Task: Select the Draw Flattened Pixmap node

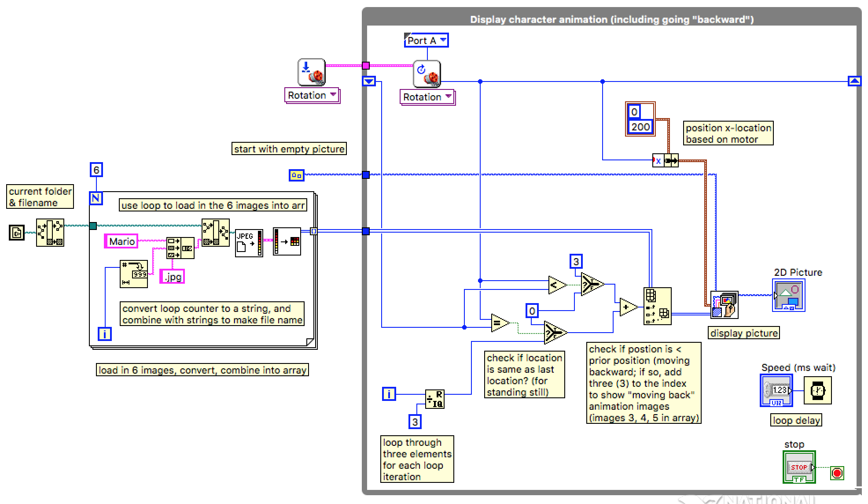Action: click(x=724, y=305)
